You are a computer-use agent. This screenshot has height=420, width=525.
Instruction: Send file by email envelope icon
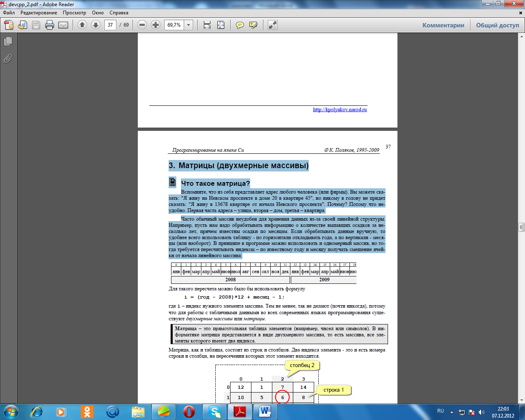point(63,25)
